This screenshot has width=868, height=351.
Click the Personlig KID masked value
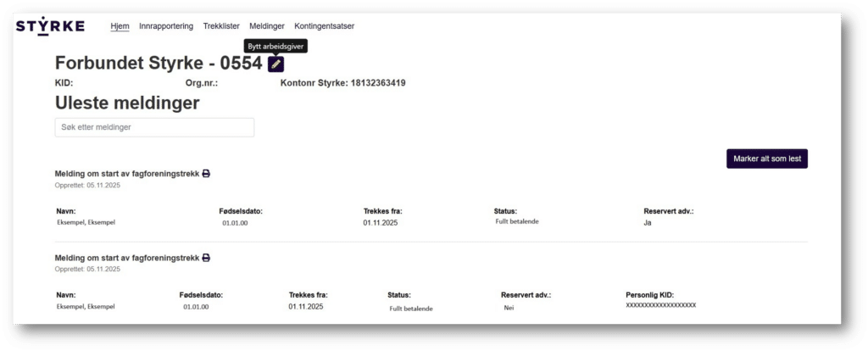(660, 304)
